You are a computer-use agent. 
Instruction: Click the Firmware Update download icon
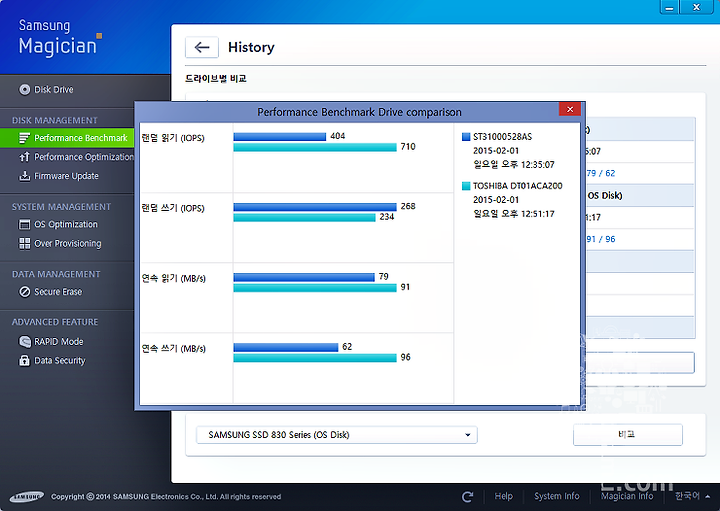tap(24, 176)
